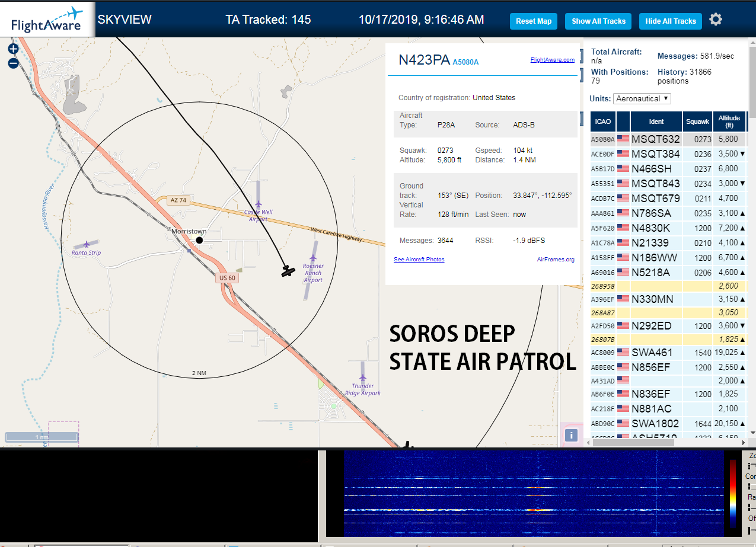
Task: Sort table by Altitude (ft) column header
Action: tap(729, 121)
